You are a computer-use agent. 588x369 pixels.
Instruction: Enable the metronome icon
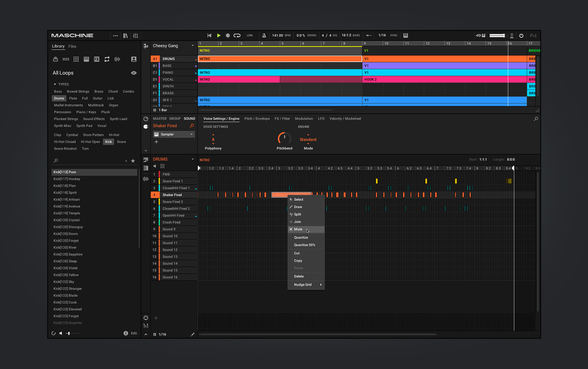tap(264, 36)
